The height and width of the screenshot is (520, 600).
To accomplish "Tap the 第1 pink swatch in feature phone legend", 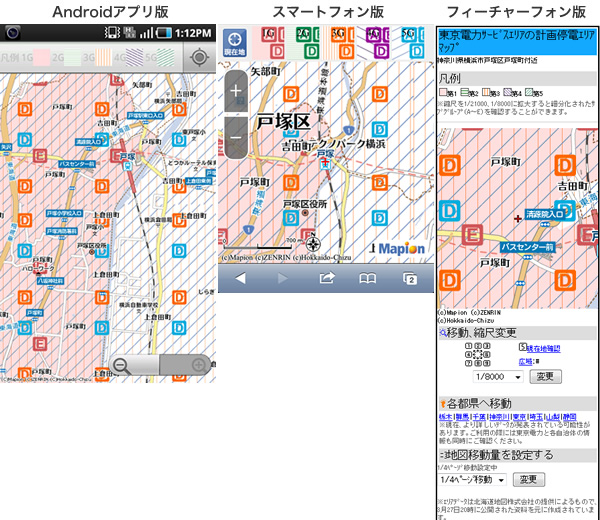I will click(x=443, y=92).
